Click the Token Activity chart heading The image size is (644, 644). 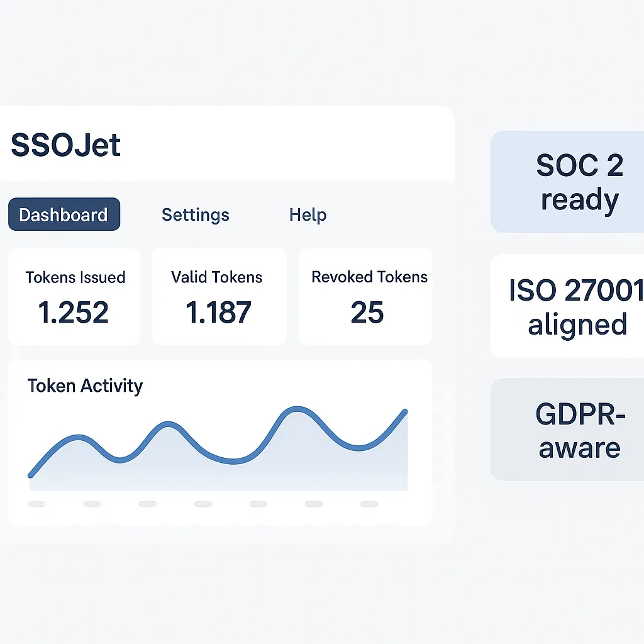85,386
